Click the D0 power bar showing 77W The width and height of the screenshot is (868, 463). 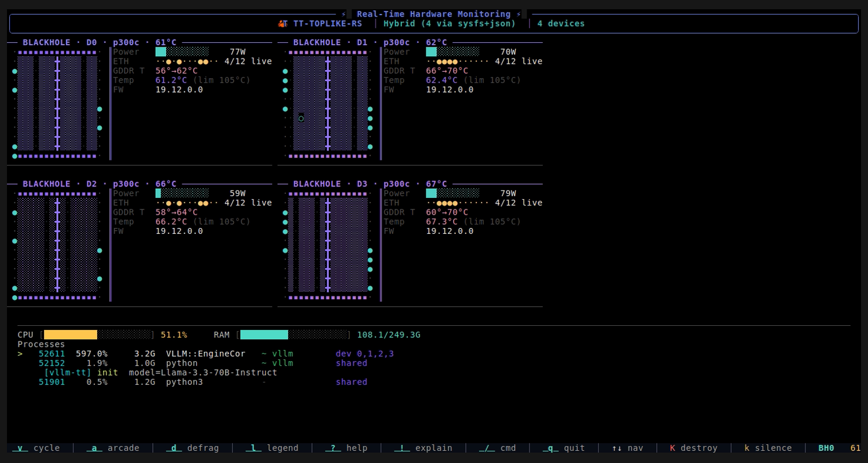pyautogui.click(x=182, y=52)
